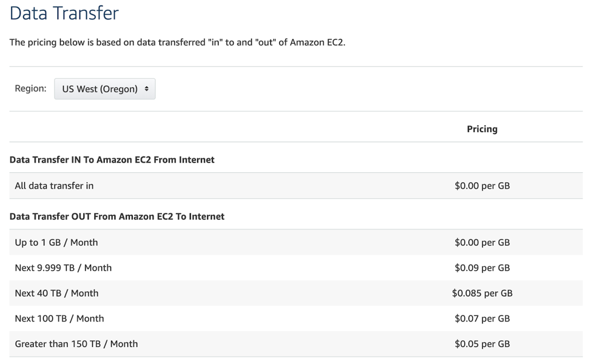
Task: Click the $0.07 per GB pricing entry
Action: [482, 318]
